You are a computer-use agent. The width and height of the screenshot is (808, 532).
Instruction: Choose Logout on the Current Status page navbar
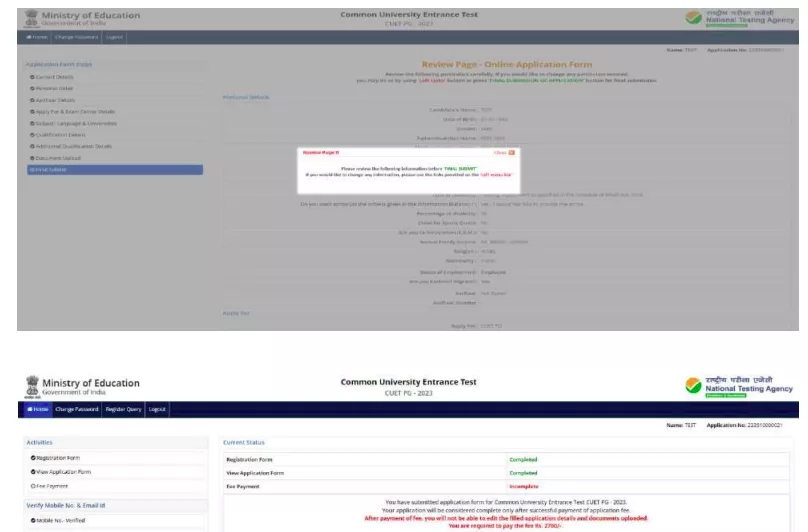[157, 409]
